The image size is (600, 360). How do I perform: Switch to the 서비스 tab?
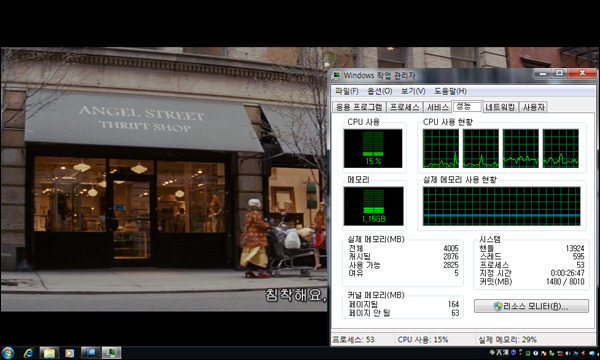click(437, 108)
